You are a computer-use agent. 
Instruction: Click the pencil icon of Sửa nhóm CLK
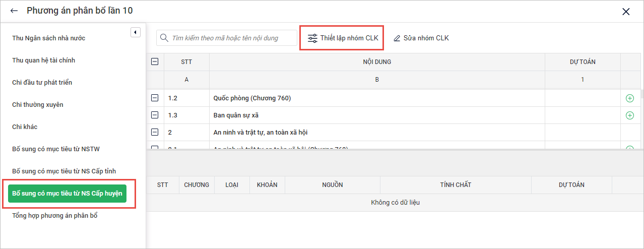pos(397,38)
